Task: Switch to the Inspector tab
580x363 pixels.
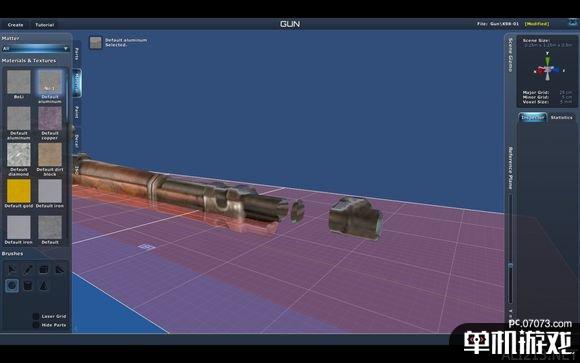Action: click(533, 117)
